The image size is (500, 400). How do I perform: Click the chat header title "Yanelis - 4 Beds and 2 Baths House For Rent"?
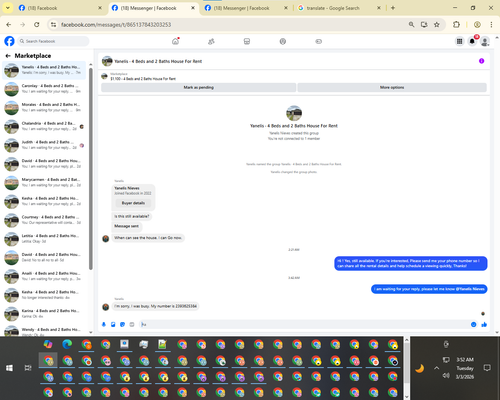pos(158,61)
